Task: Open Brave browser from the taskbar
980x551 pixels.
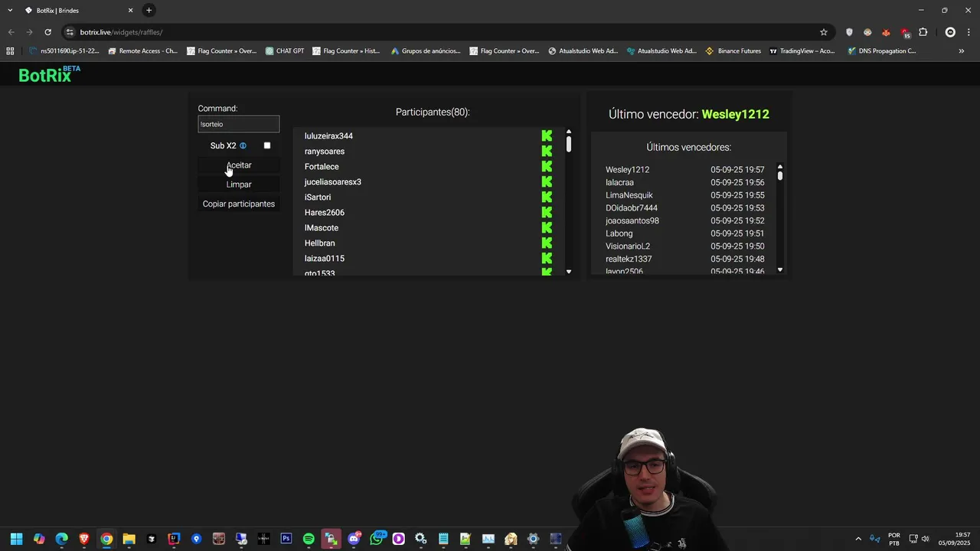Action: coord(84,539)
